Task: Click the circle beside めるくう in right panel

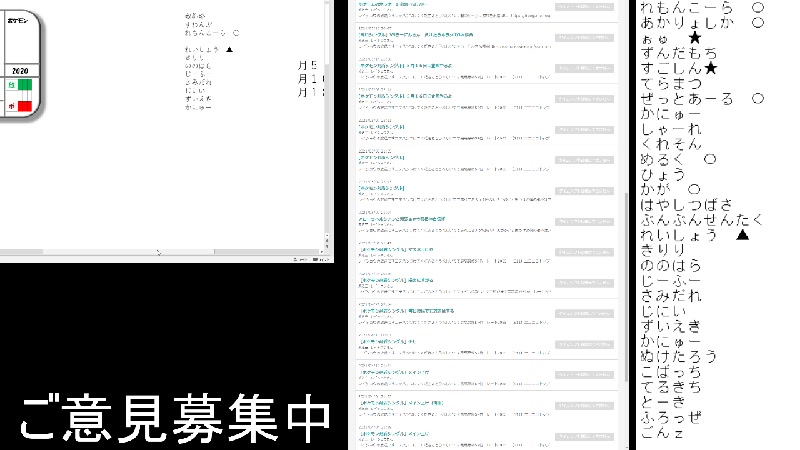Action: [x=710, y=159]
